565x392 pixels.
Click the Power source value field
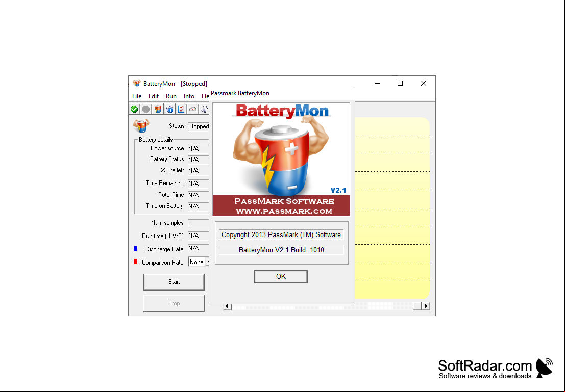point(199,149)
